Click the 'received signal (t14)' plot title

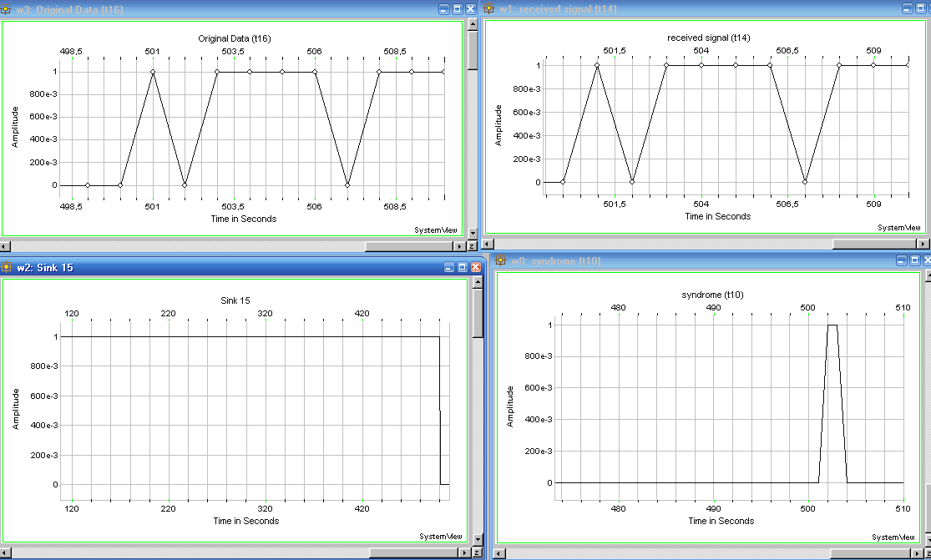(708, 38)
